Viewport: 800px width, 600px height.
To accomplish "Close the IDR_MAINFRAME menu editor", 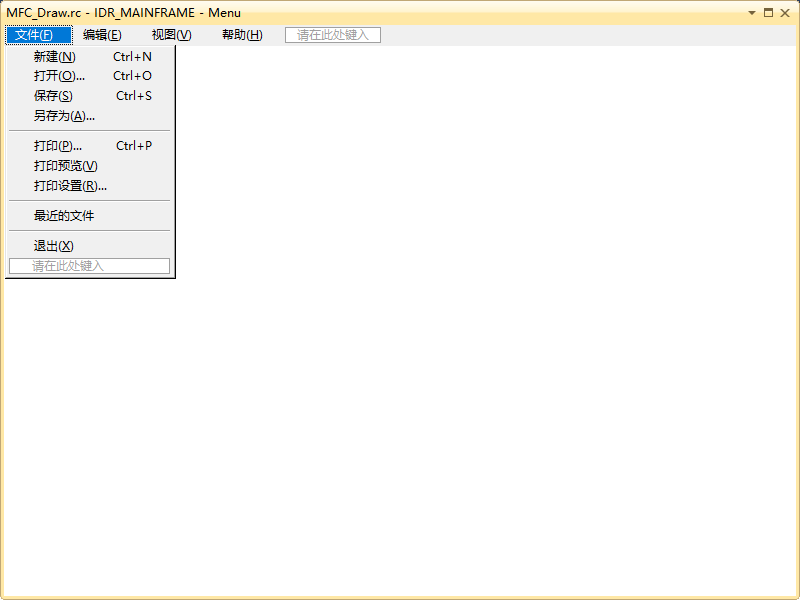I will 787,12.
